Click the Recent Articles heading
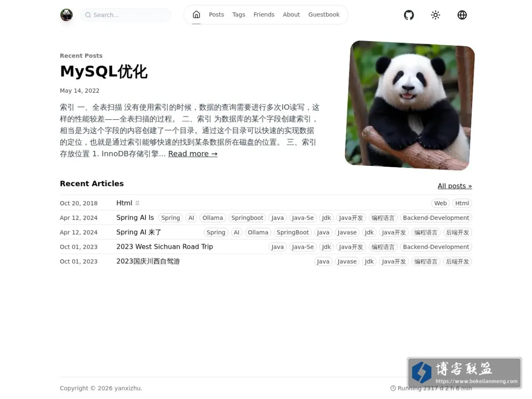 92,184
